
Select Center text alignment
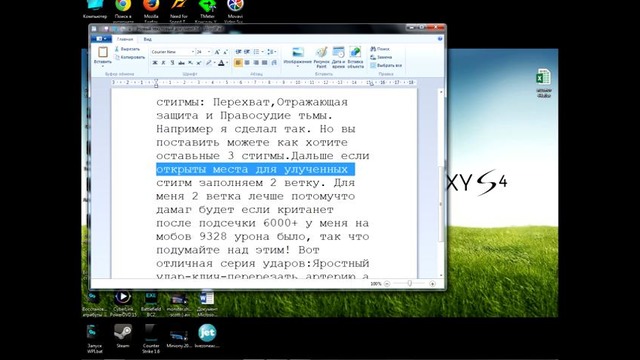247,63
